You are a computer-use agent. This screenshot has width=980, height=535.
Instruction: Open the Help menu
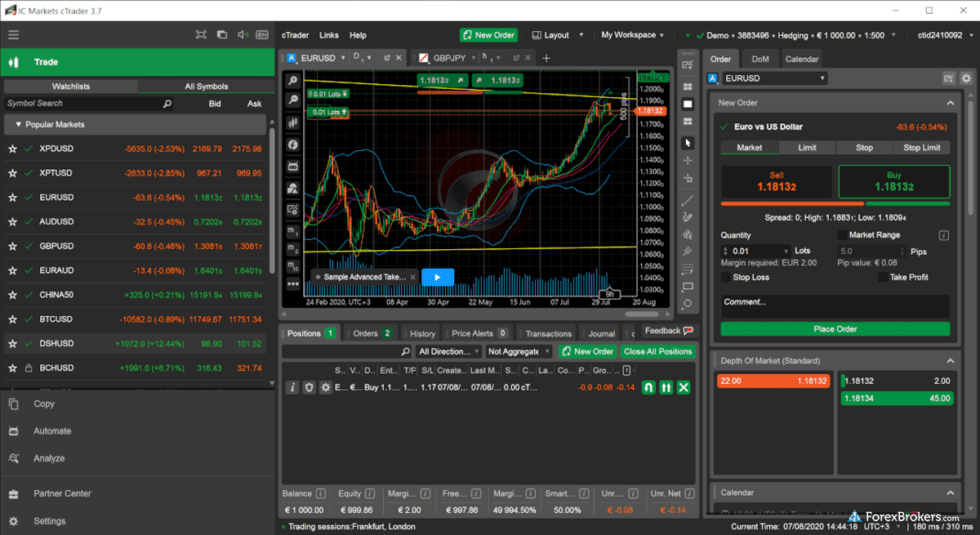coord(358,35)
